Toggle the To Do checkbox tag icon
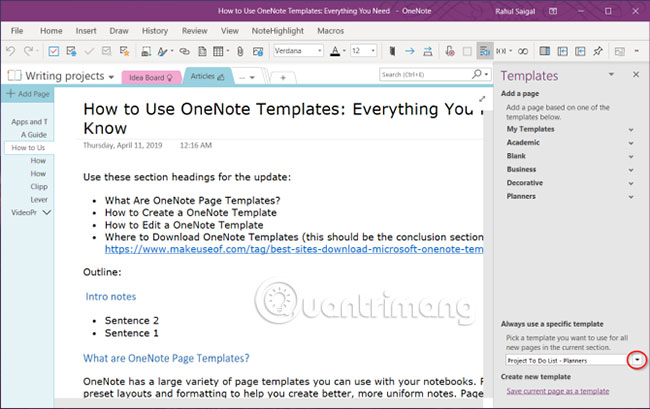 pos(53,51)
